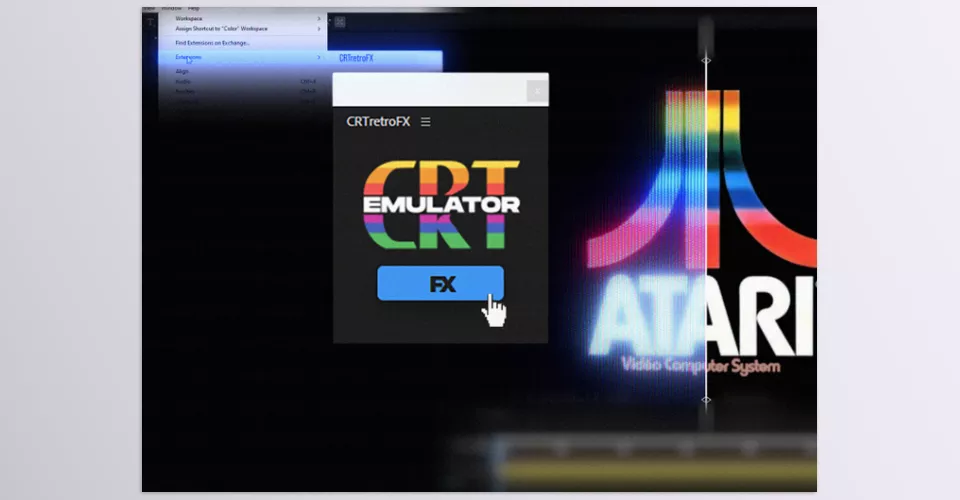Grab the top diamond handle of comparison slider

(706, 61)
